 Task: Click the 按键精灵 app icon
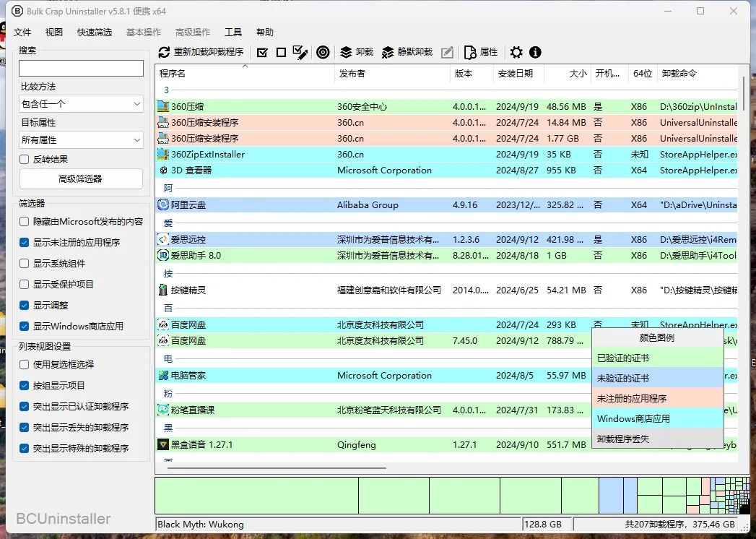(163, 290)
